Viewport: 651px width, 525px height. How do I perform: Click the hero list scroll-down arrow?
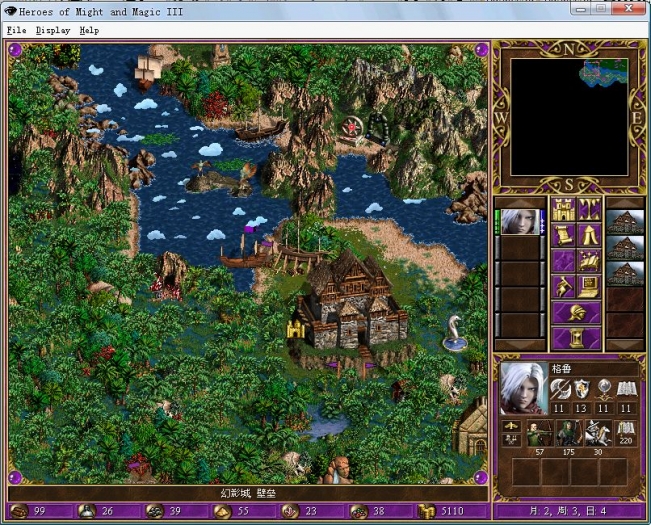coord(520,344)
